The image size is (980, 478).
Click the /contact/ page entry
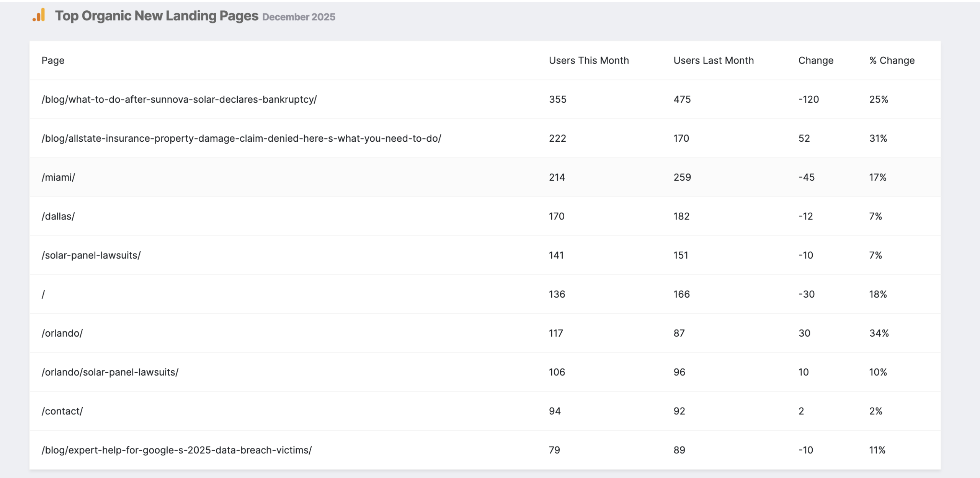click(62, 411)
